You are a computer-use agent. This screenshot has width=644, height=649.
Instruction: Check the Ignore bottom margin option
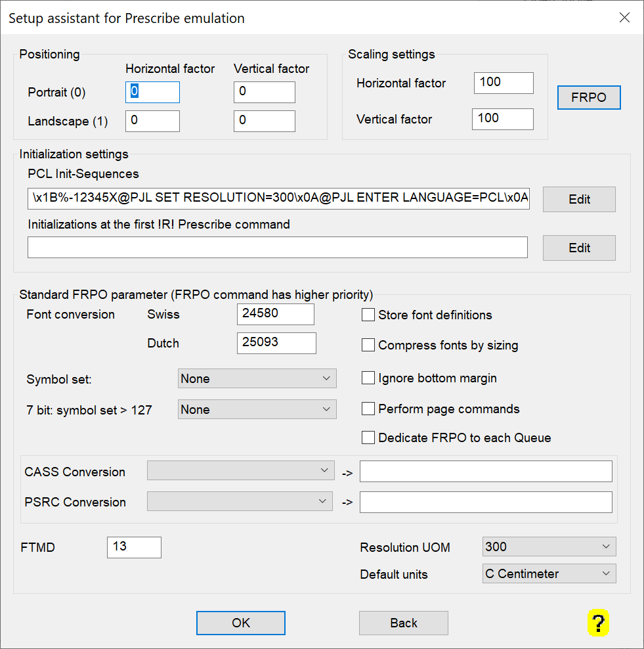pyautogui.click(x=368, y=378)
